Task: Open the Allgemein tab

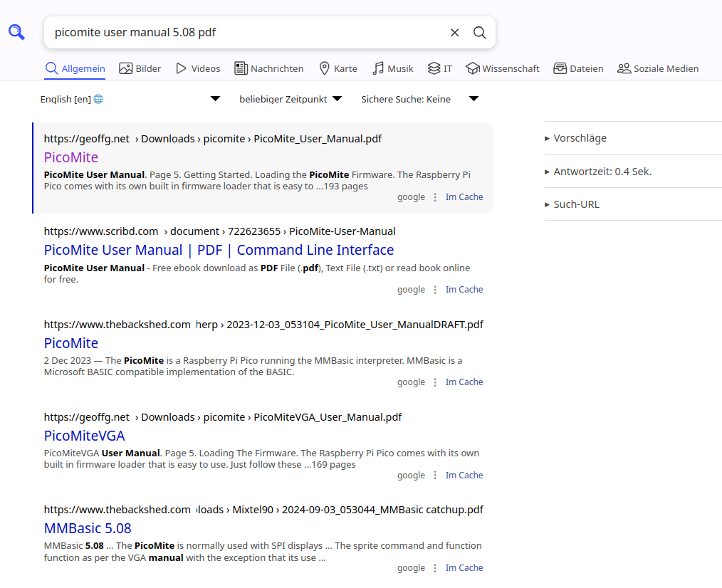Action: click(75, 68)
